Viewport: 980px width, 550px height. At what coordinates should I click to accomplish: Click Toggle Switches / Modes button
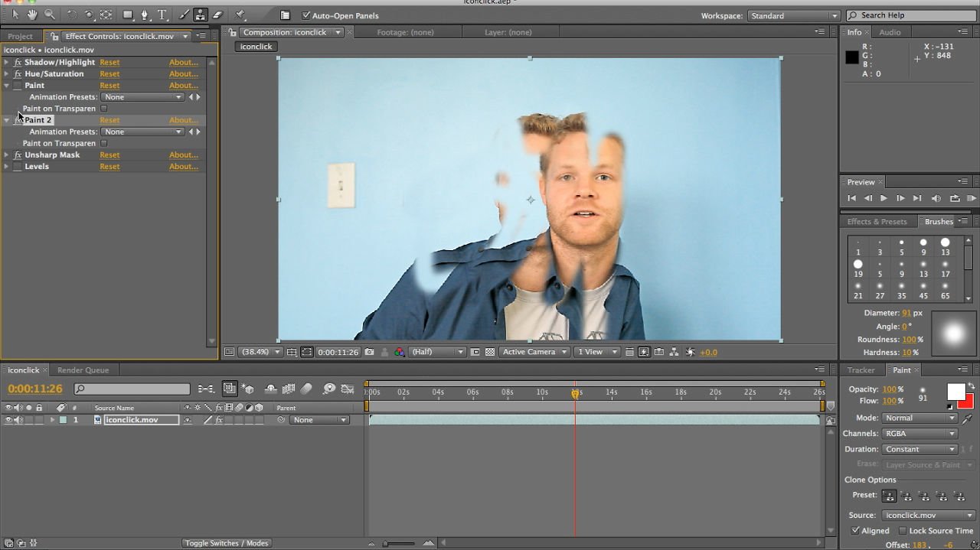tap(227, 543)
